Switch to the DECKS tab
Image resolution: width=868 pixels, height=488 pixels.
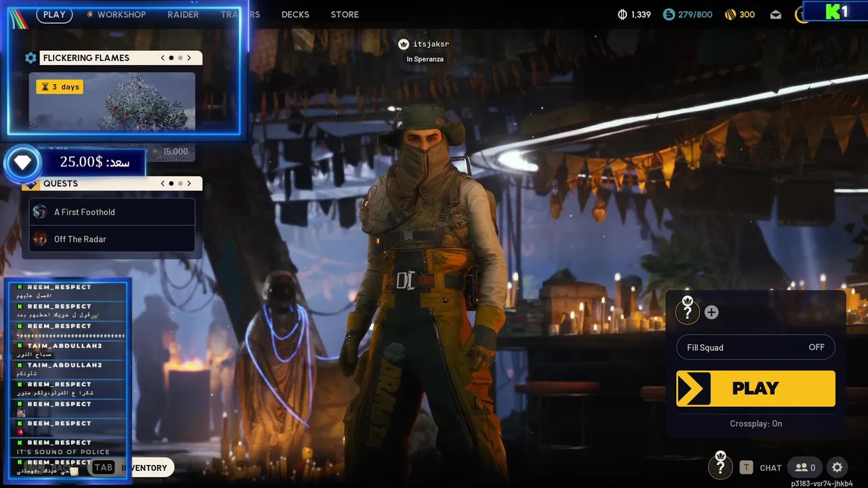[295, 14]
